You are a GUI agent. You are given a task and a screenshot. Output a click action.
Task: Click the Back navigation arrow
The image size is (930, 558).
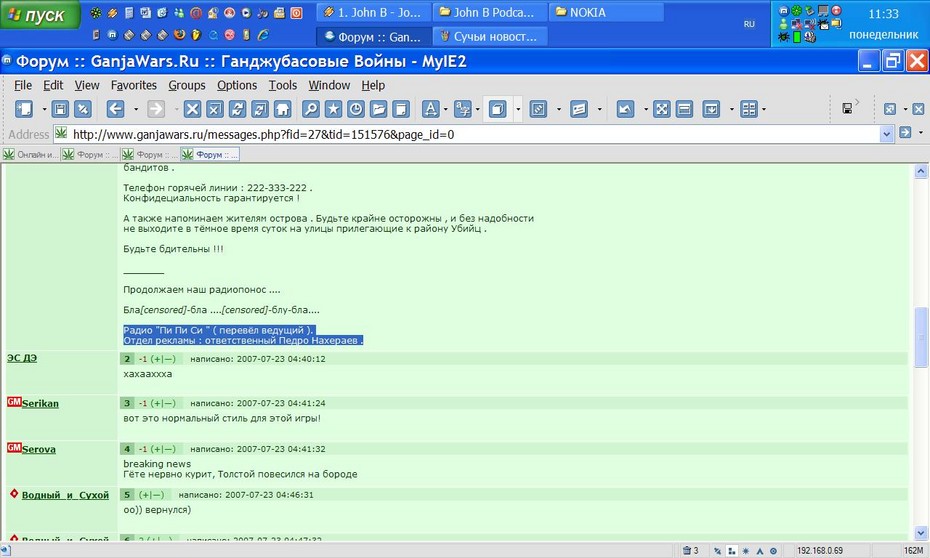click(116, 109)
